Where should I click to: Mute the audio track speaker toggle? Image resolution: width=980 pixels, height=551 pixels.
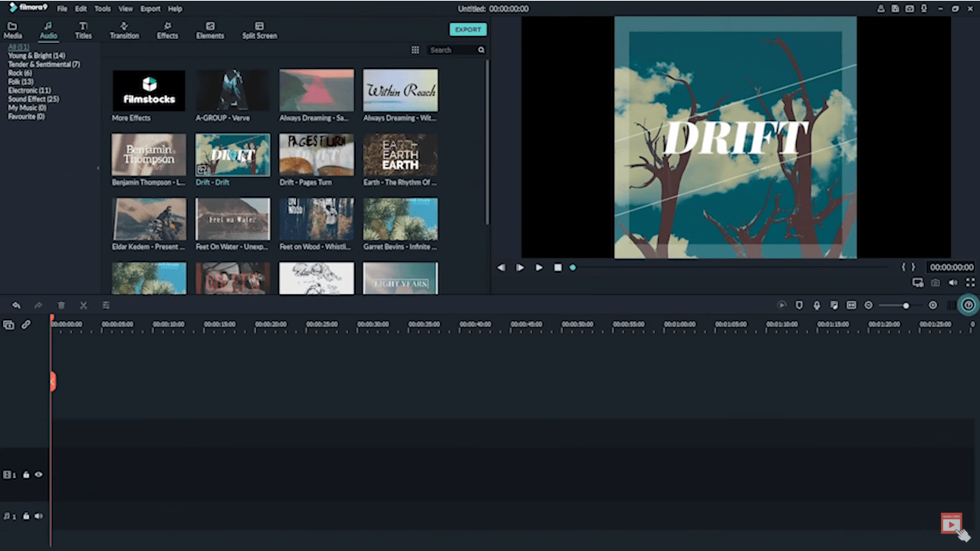[x=38, y=516]
